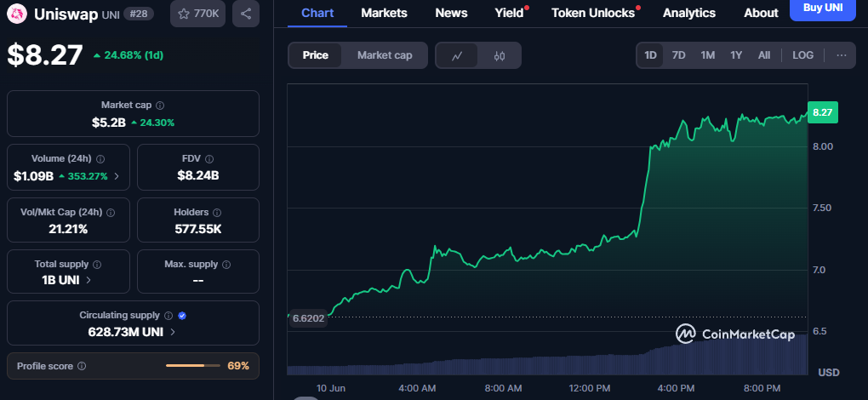The image size is (868, 400).
Task: Click the Total supply info icon
Action: (97, 265)
